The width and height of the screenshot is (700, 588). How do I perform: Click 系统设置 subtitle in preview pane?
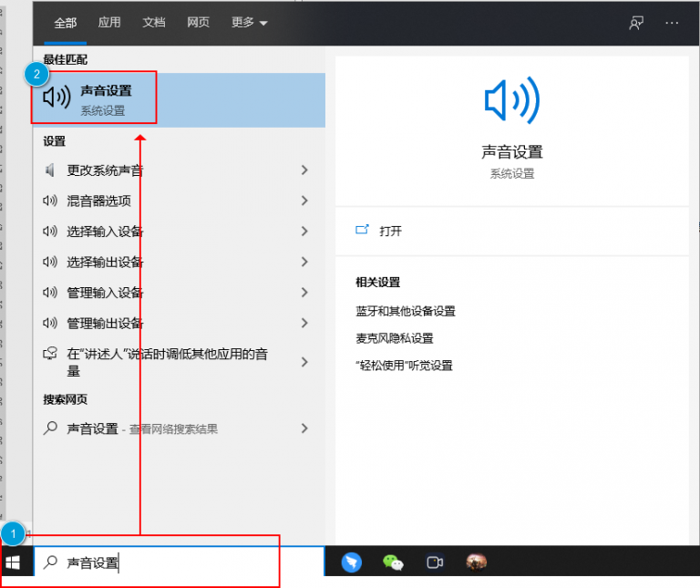coord(512,174)
